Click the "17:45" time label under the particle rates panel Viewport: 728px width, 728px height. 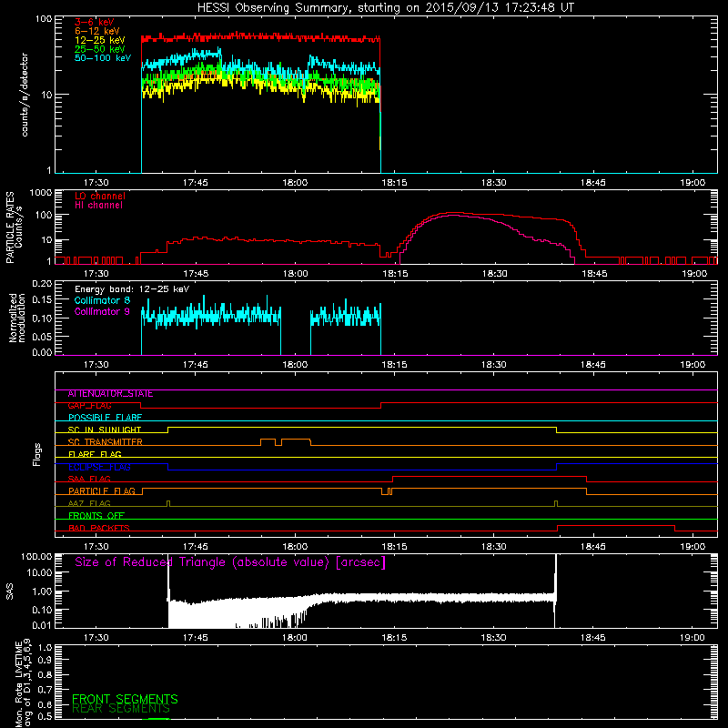click(x=196, y=274)
